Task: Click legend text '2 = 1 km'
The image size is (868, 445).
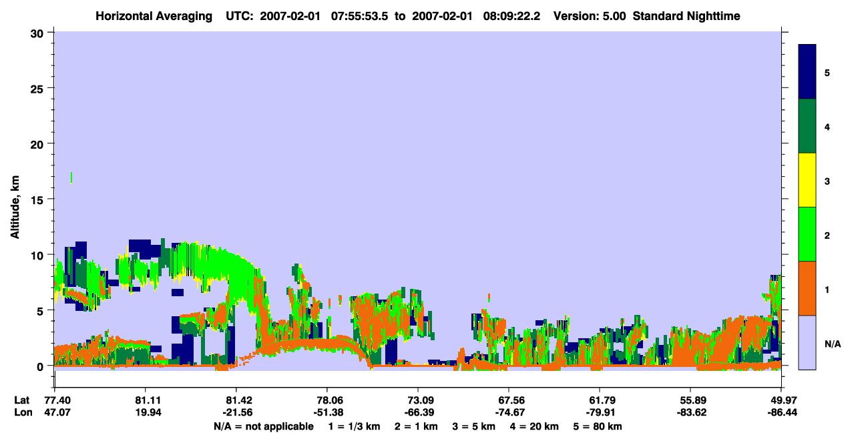Action: (x=418, y=426)
